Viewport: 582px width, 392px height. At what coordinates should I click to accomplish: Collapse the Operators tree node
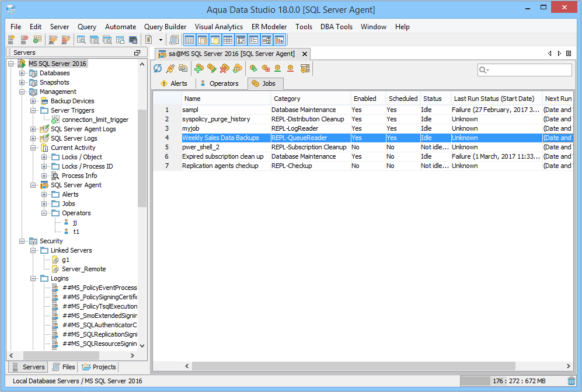click(x=44, y=213)
